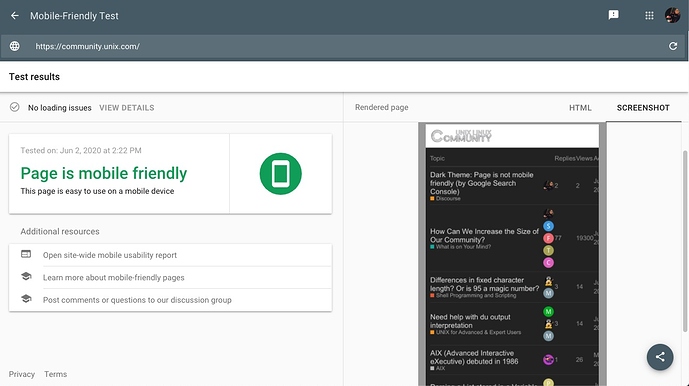
Task: Click the Page is mobile friendly heading
Action: (104, 173)
